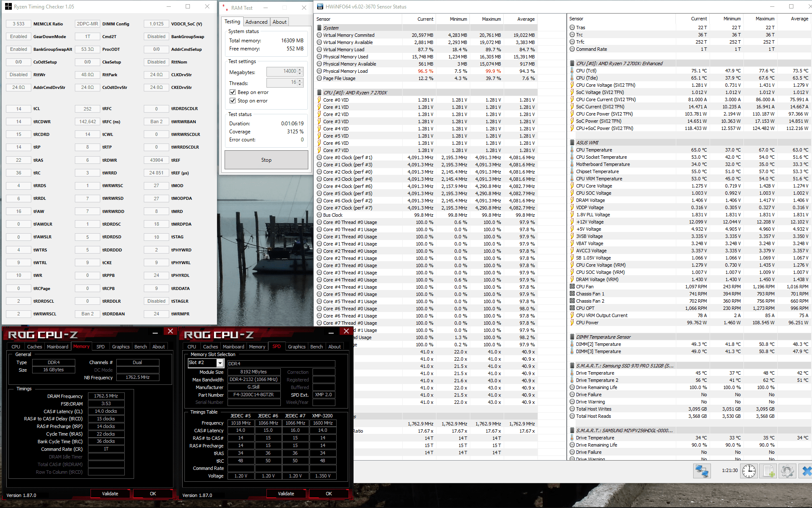
Task: Click OK in the right CPU-Z window
Action: point(329,494)
